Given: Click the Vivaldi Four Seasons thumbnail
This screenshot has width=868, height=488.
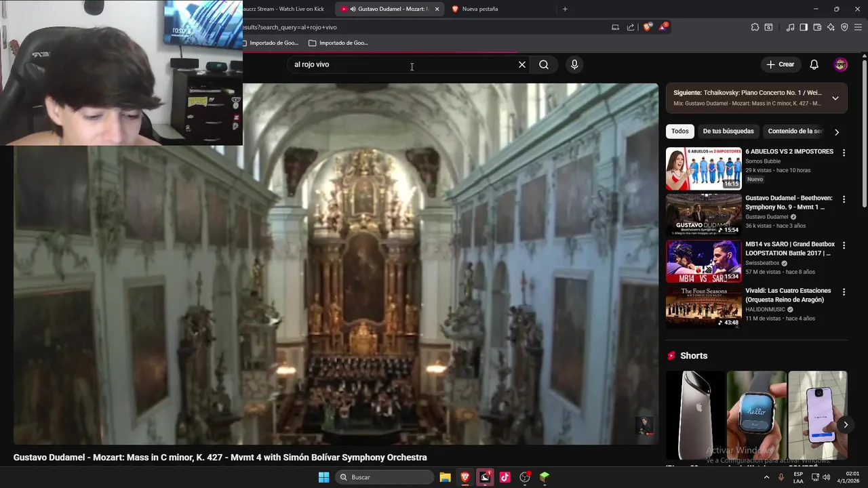Looking at the screenshot, I should pos(704,307).
